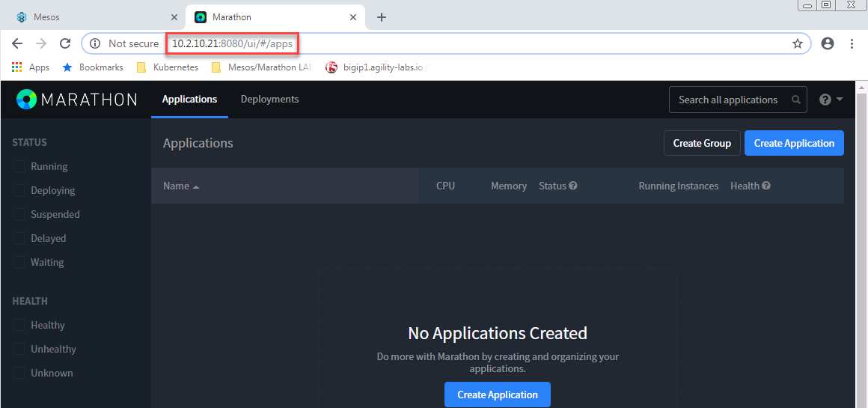Open the Bookmarks star folder
The image size is (868, 408).
93,67
